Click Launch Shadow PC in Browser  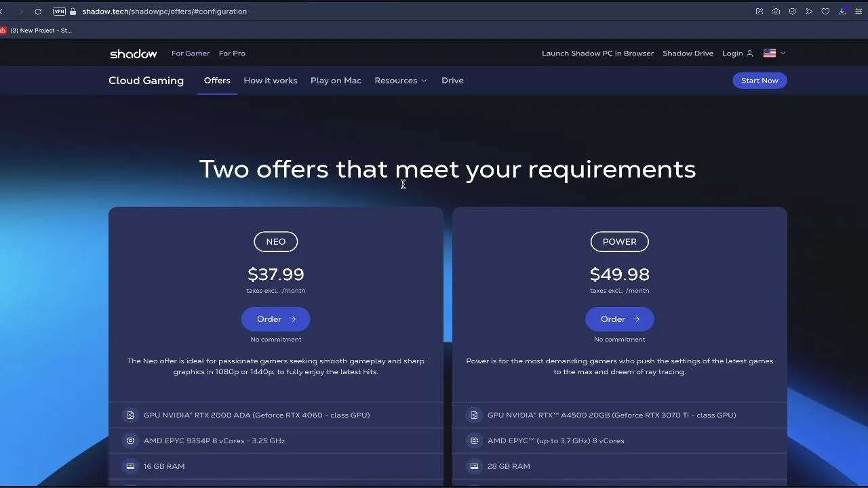pos(597,54)
